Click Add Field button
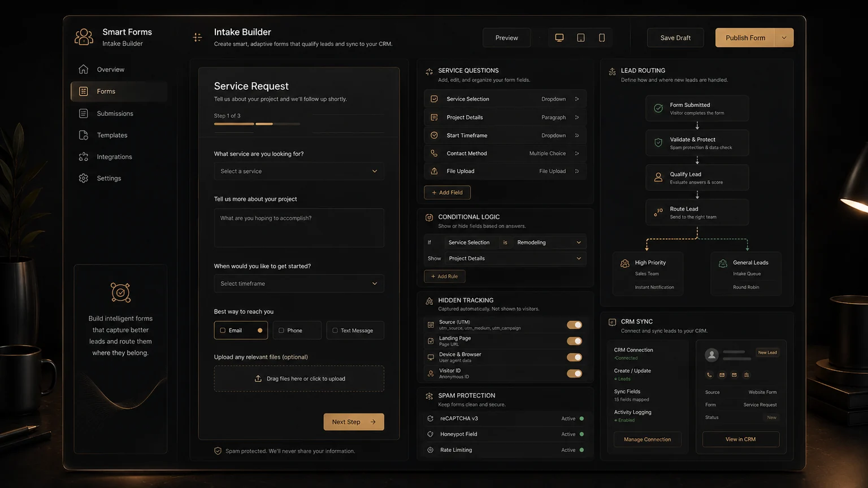868x488 pixels. click(x=447, y=193)
